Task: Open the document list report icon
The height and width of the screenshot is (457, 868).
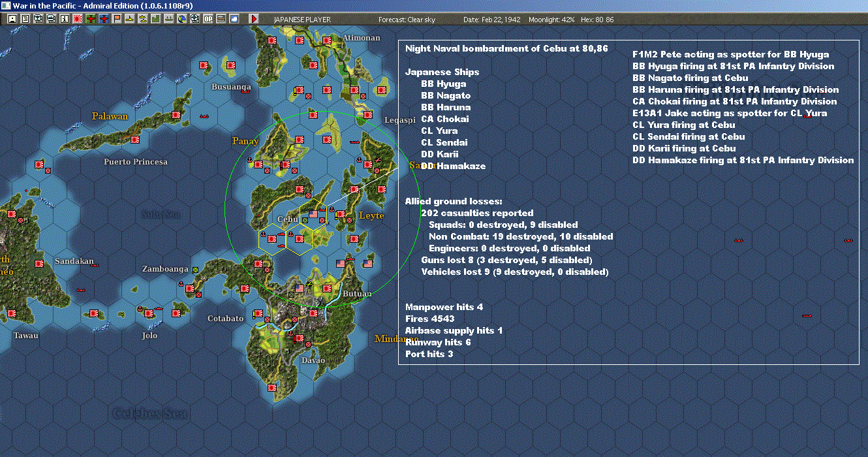Action: pos(25,19)
